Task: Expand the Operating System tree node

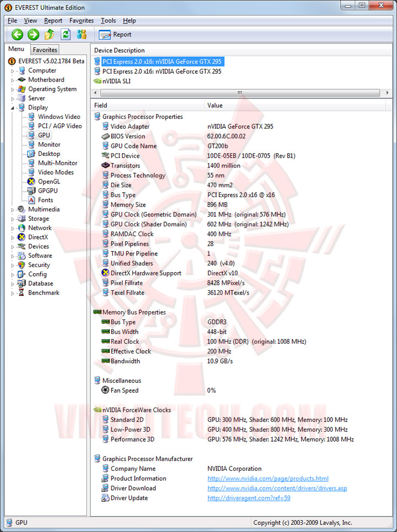Action: 13,89
